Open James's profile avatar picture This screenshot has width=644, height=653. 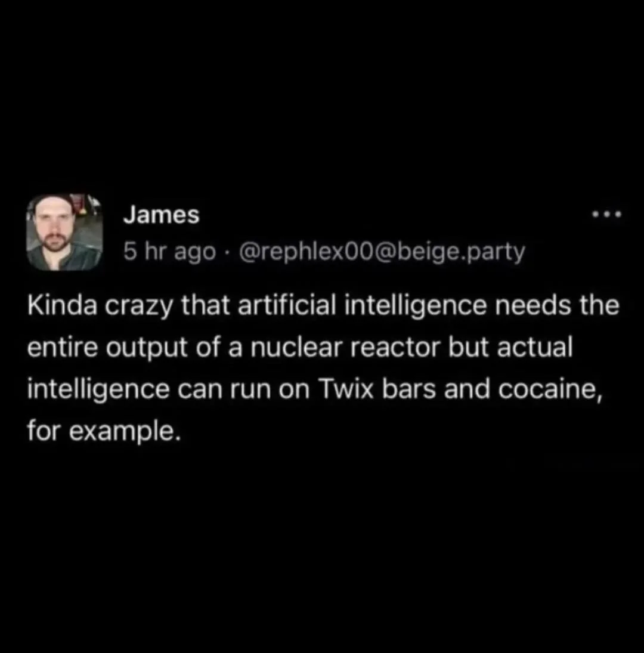64,232
